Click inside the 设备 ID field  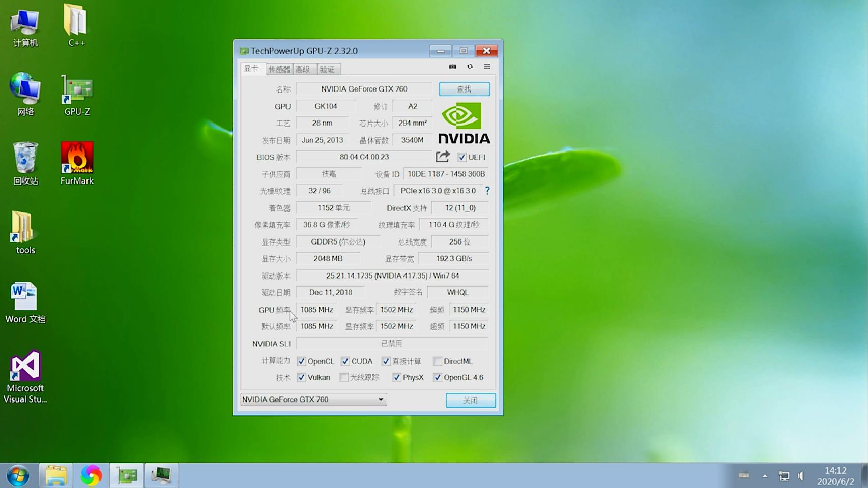(445, 173)
